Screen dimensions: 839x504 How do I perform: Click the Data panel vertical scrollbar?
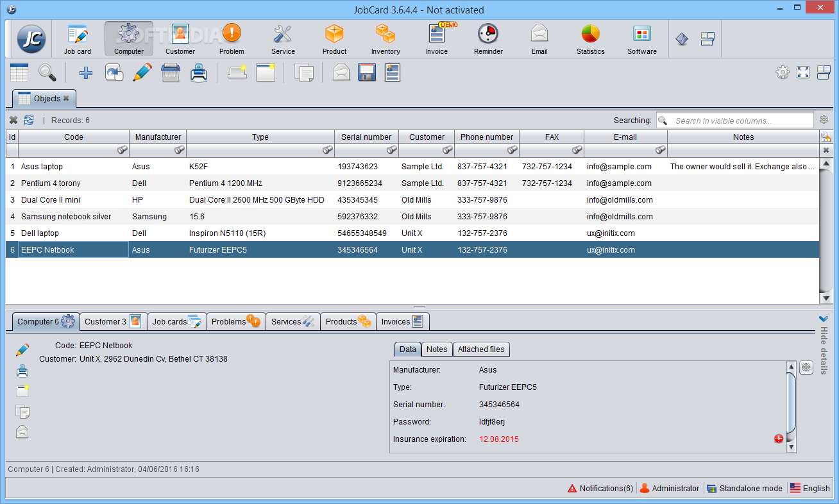(x=792, y=407)
